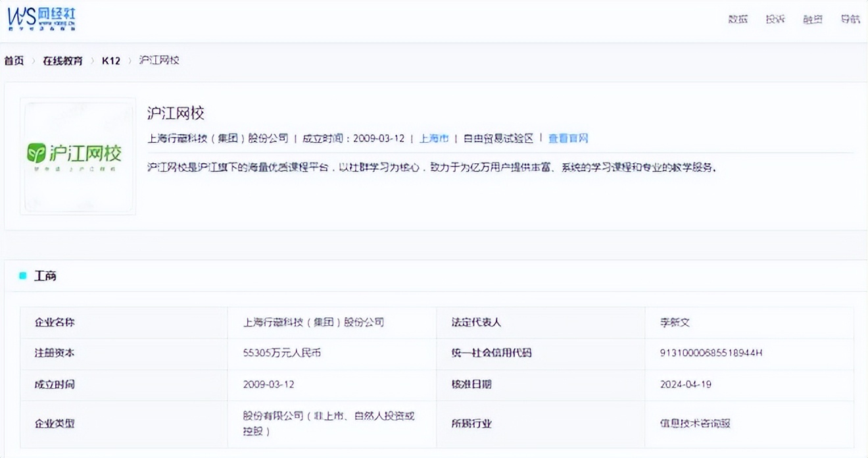
Task: Click the 55305万元人民币 value cell
Action: click(x=332, y=353)
